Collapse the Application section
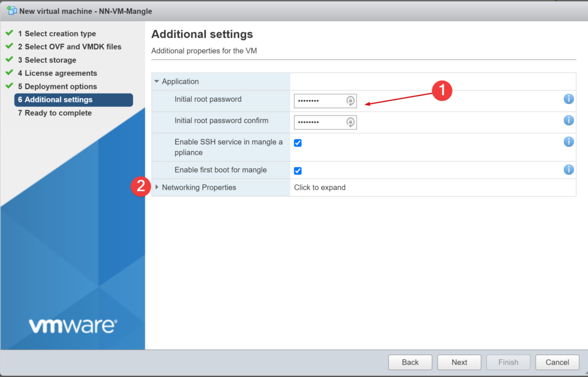This screenshot has width=588, height=377. coord(157,82)
